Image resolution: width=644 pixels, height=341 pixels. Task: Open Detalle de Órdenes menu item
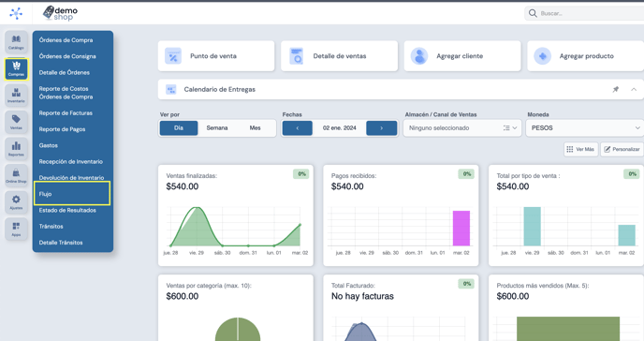(64, 73)
